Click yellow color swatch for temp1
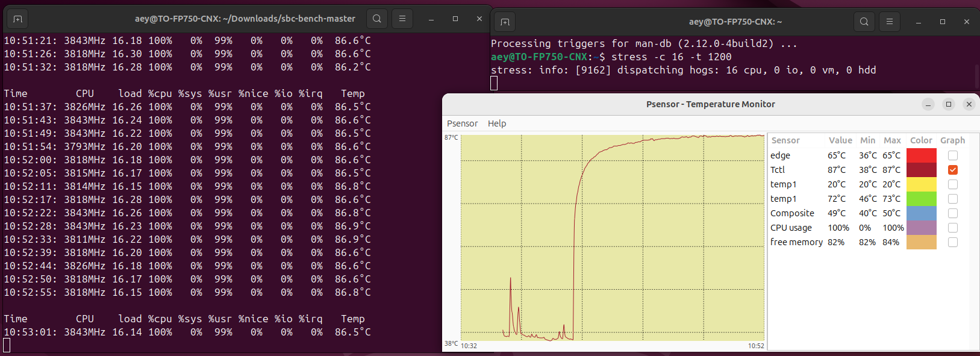Viewport: 980px width, 356px height. [922, 184]
